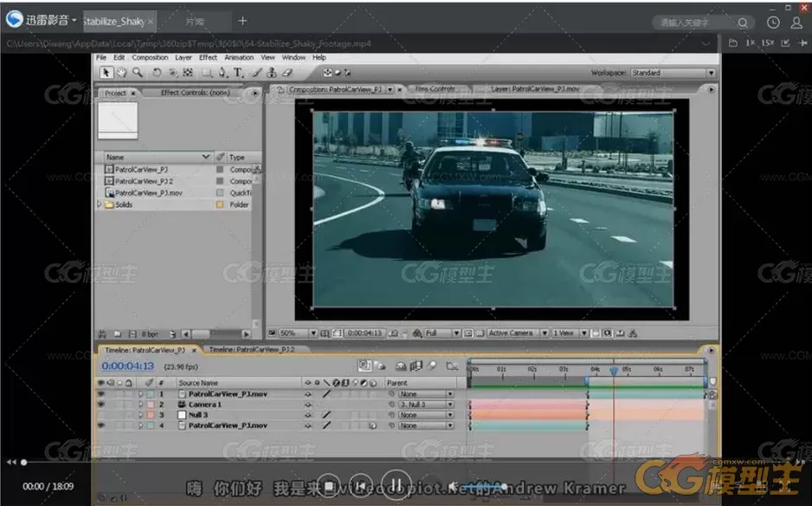Click the Xunlei player logo icon

point(15,19)
